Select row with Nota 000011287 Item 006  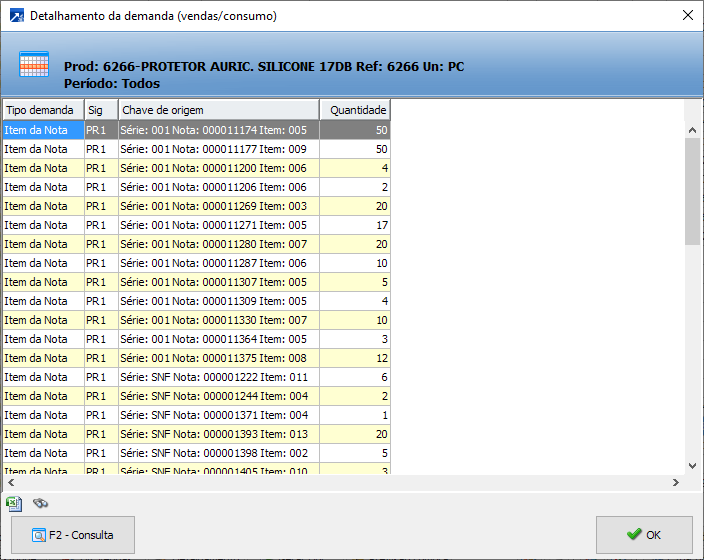click(197, 263)
